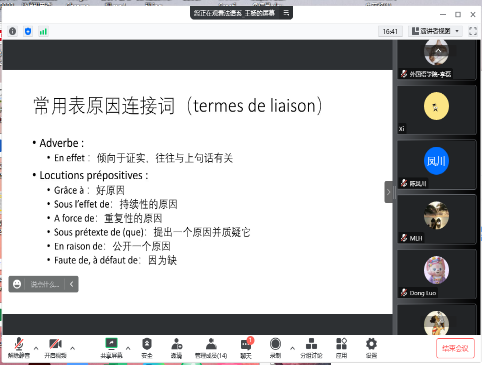
Task: Open the invite participants icon
Action: coord(177,348)
